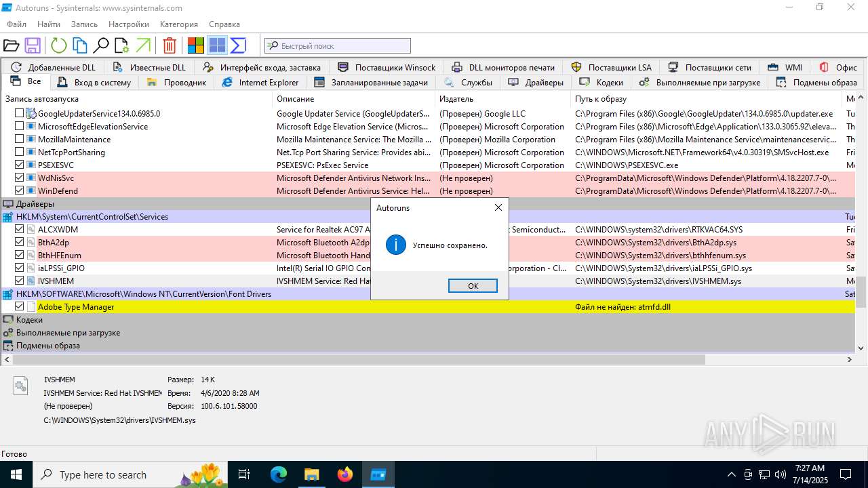
Task: Switch to the Известные DLL tab
Action: coord(149,67)
